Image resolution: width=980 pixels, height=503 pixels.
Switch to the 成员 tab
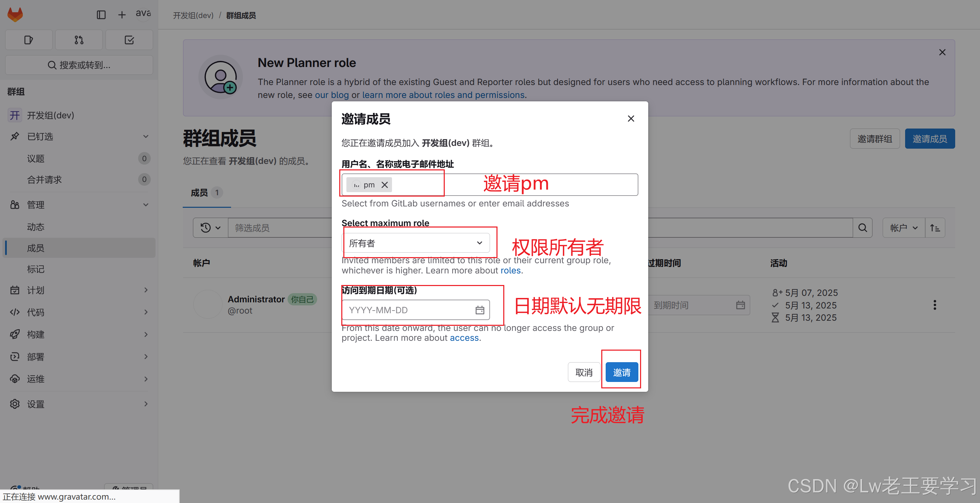click(x=199, y=193)
